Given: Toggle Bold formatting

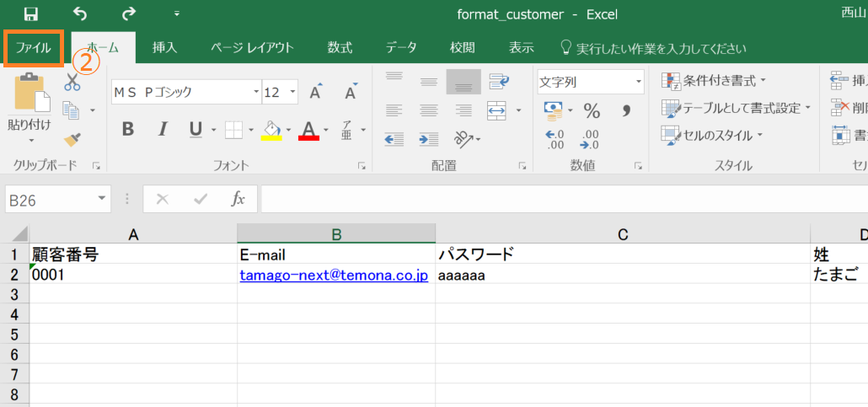Looking at the screenshot, I should 128,129.
